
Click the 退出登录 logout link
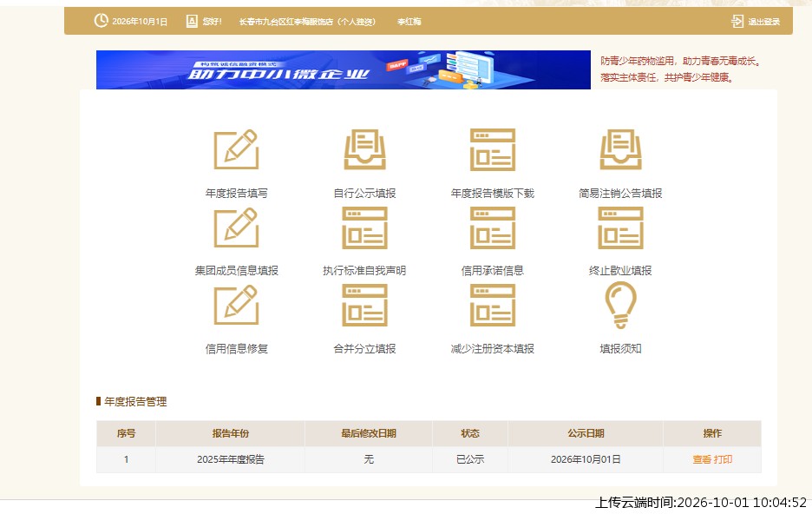tap(763, 22)
